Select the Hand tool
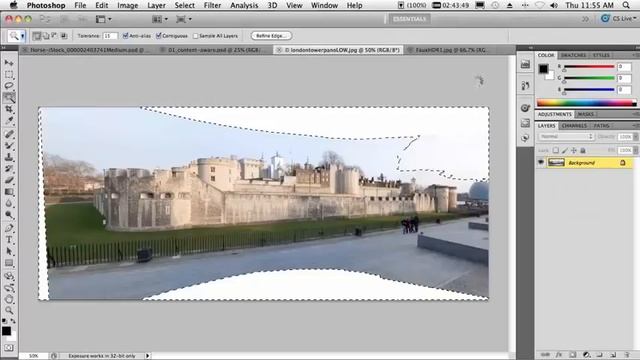The width and height of the screenshot is (640, 360). [9, 299]
